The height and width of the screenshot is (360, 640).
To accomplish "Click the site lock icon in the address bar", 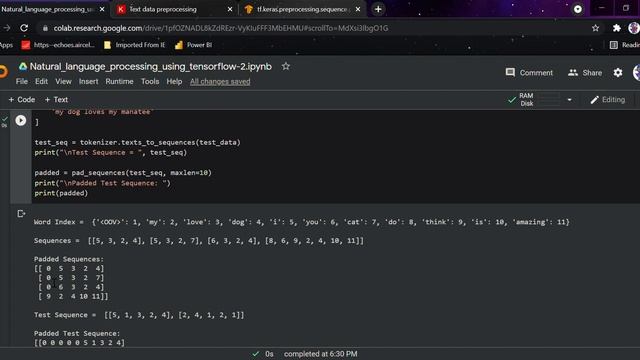I will coord(45,28).
